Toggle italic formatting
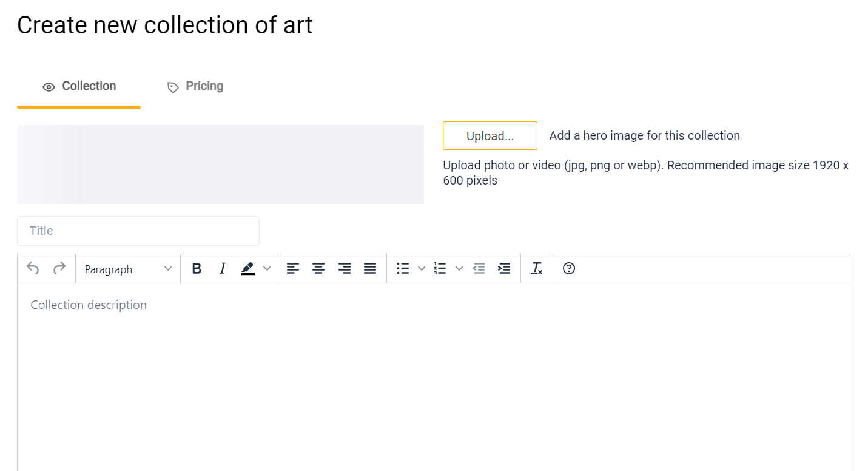 tap(223, 268)
